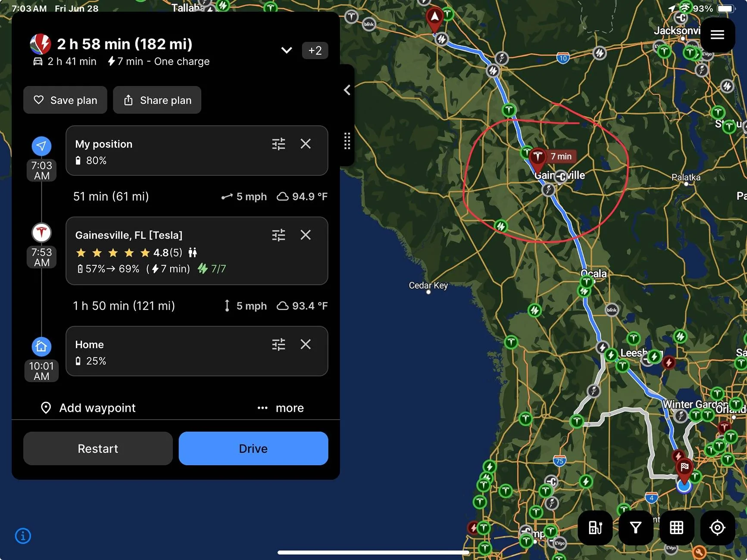Viewport: 747px width, 560px height.
Task: Tap the 1 h 50 min (121 mi) leg summary
Action: coord(124,306)
